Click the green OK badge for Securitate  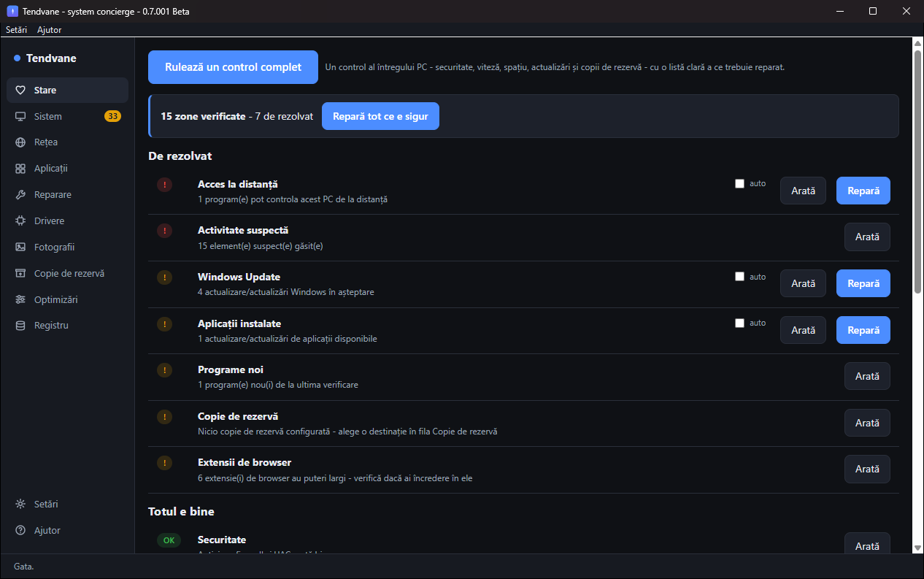(169, 540)
